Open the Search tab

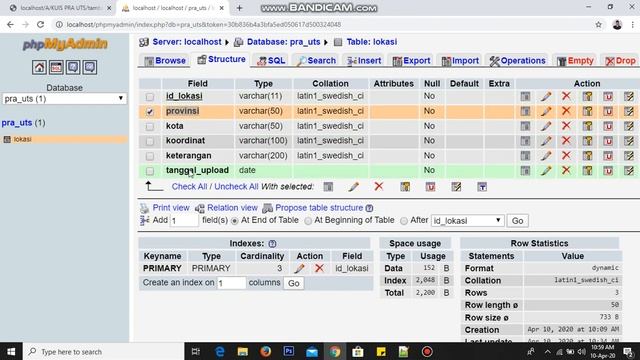tap(316, 61)
